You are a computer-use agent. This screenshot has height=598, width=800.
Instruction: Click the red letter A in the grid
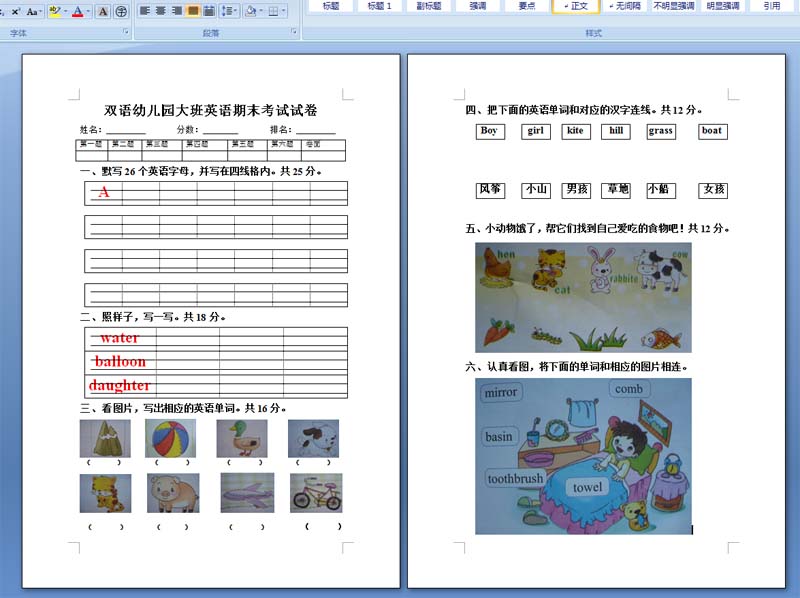(104, 192)
